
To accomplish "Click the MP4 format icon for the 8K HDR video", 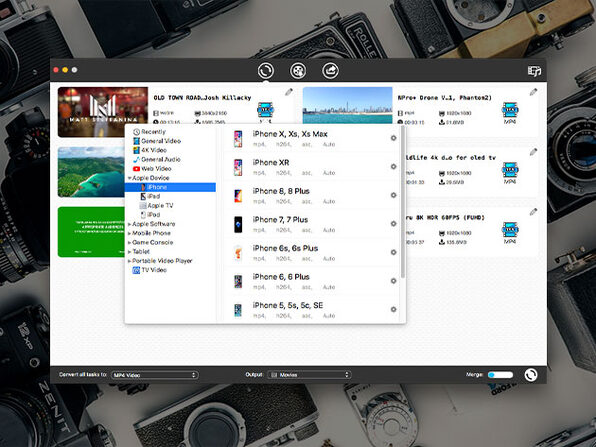I will pyautogui.click(x=510, y=230).
